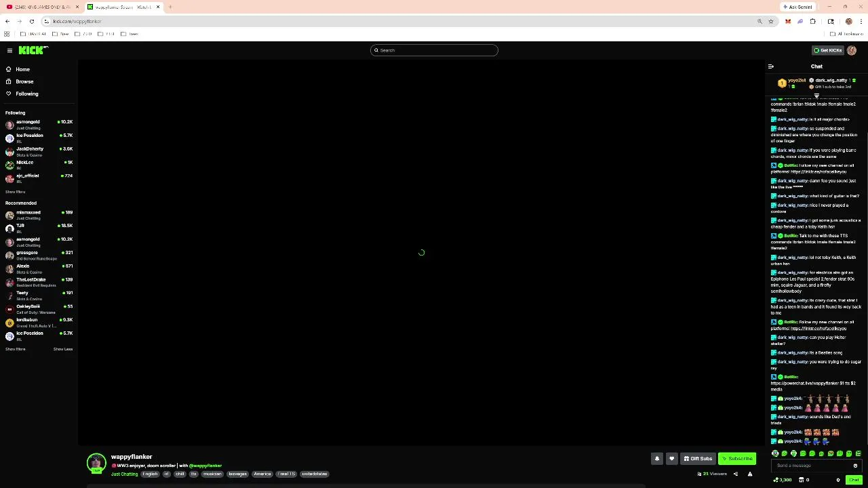Click the last quick emote in chat
Viewport: 868px width, 488px height.
coord(858,453)
